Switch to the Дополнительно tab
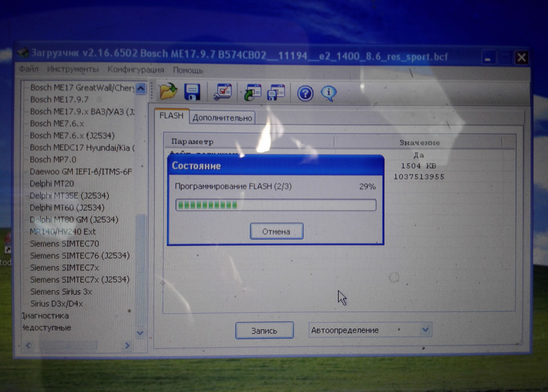 coord(222,118)
